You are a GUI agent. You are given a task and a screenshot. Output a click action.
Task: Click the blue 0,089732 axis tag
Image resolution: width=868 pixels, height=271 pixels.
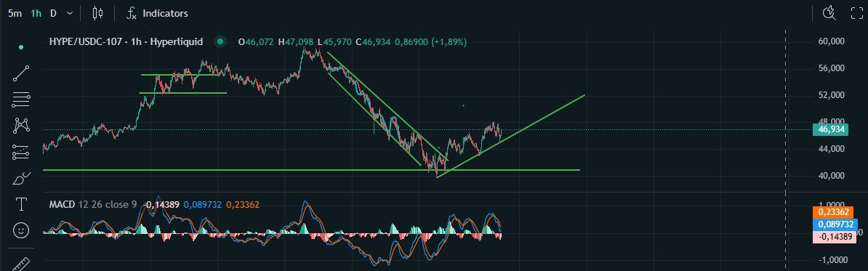click(835, 225)
